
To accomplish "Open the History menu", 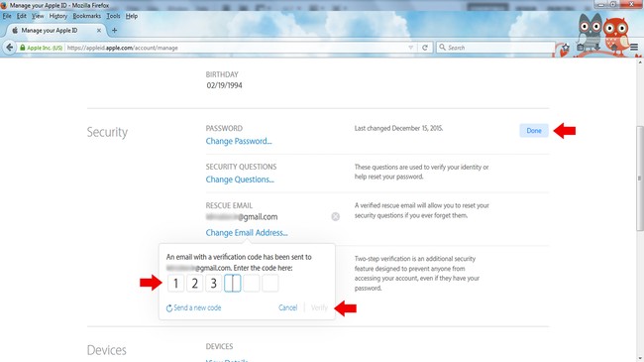I will (x=57, y=16).
